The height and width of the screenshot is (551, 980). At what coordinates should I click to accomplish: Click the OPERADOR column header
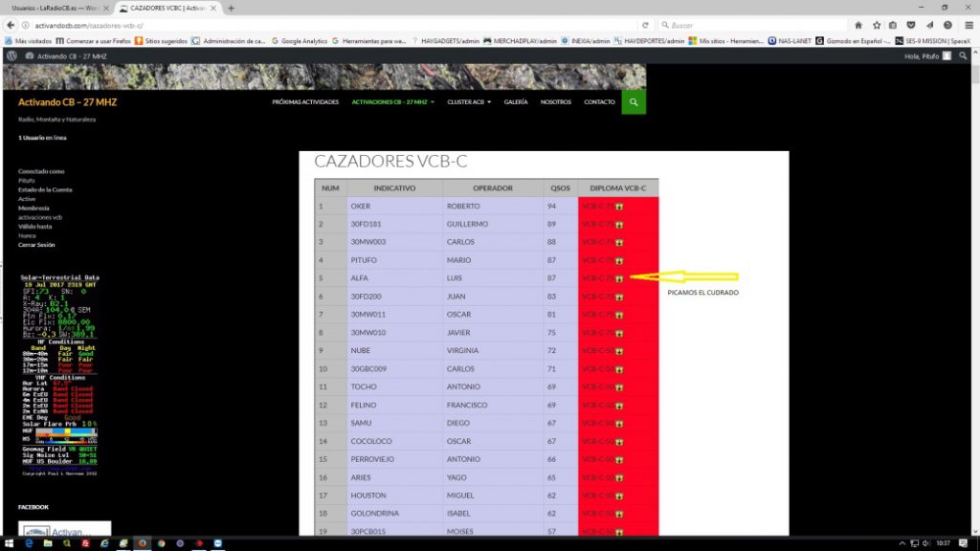click(x=493, y=188)
